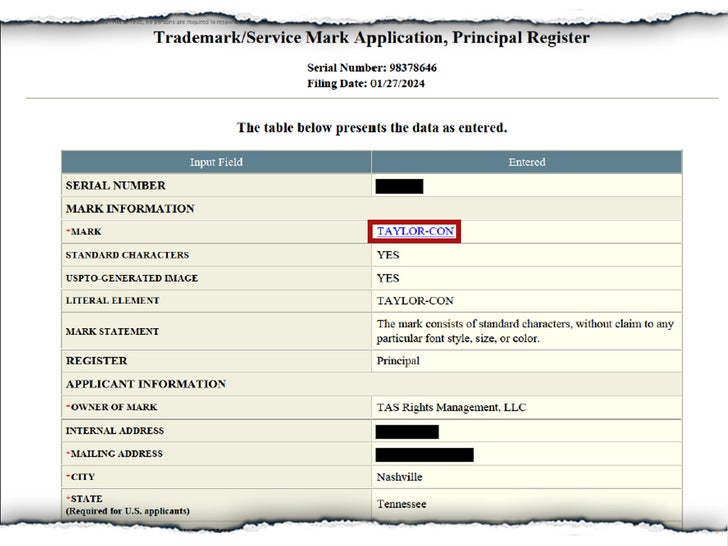Click the LITERAL ELEMENT value TAYLOR-CON
The height and width of the screenshot is (546, 728).
point(415,300)
